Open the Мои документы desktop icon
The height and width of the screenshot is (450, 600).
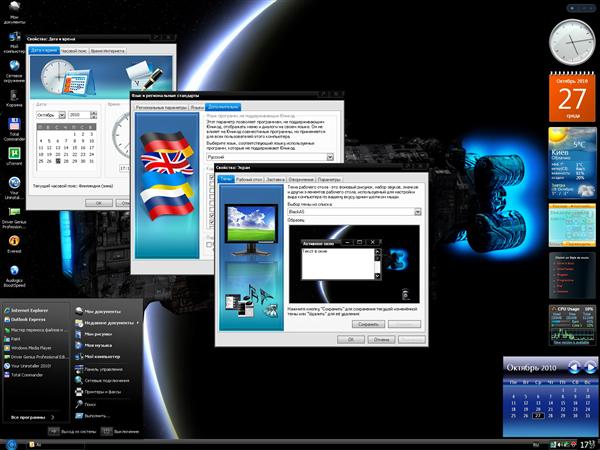tap(14, 12)
